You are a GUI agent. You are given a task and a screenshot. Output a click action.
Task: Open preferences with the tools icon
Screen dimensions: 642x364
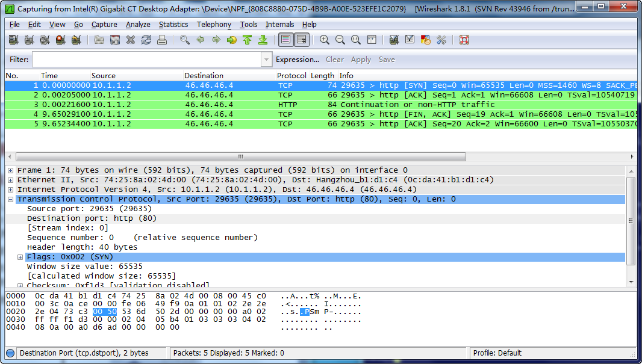[441, 40]
